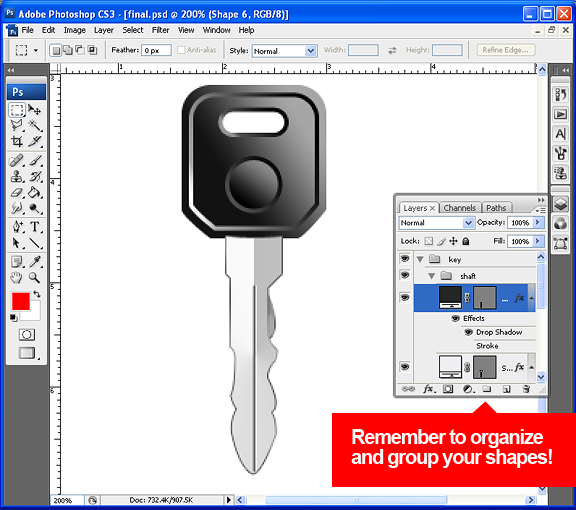
Task: Select the Healing Brush tool
Action: point(17,161)
